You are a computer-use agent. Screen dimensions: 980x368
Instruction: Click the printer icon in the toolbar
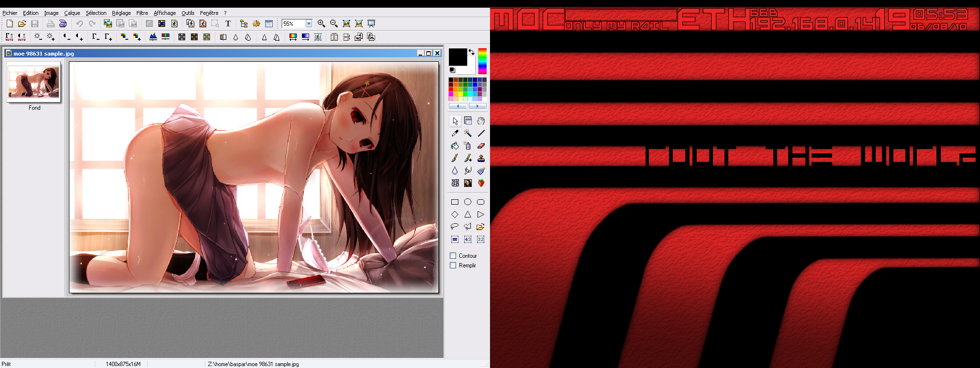pyautogui.click(x=50, y=23)
